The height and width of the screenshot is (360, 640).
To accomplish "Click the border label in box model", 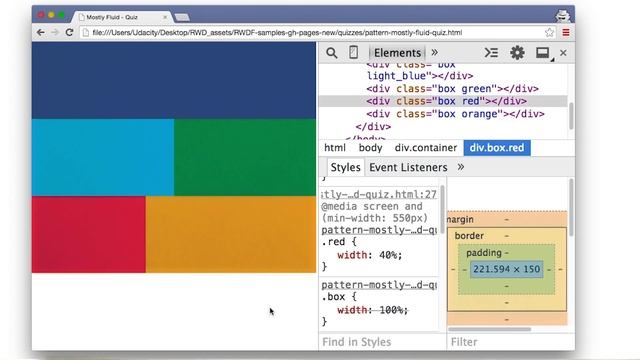I will click(x=469, y=236).
